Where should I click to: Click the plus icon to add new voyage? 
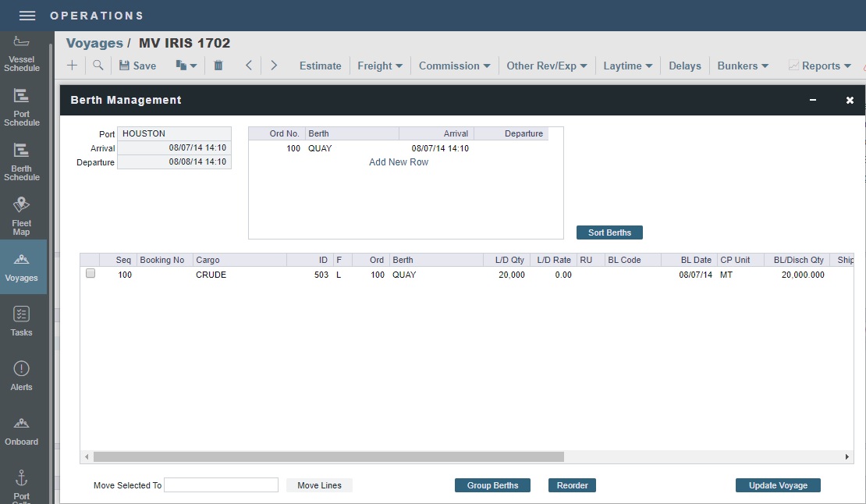(x=73, y=66)
